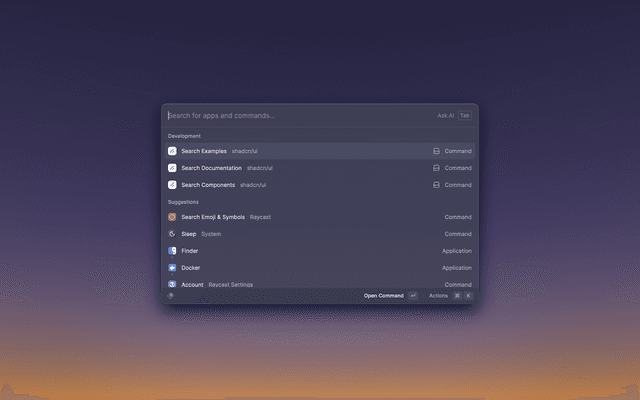Click the Raycast logo in bottom bar
Screen dimensions: 640x400
[x=170, y=296]
